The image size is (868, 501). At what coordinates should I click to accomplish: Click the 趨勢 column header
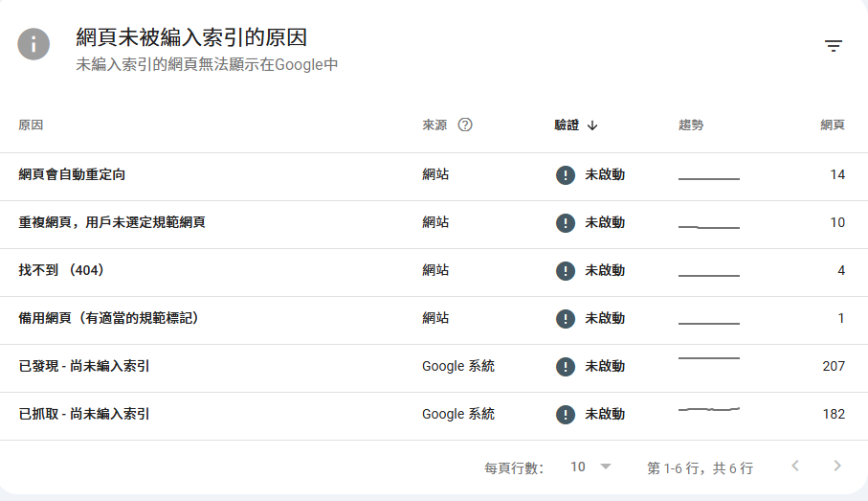point(691,125)
